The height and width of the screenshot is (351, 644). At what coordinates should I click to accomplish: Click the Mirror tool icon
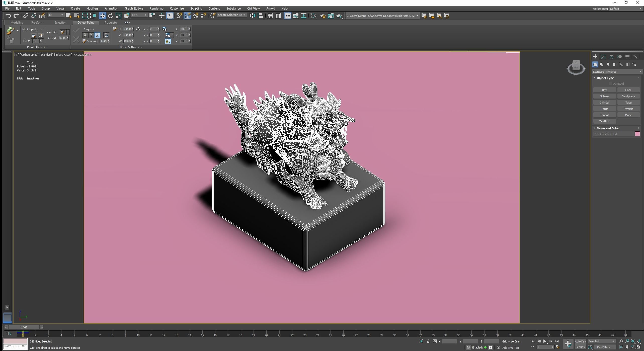click(252, 16)
